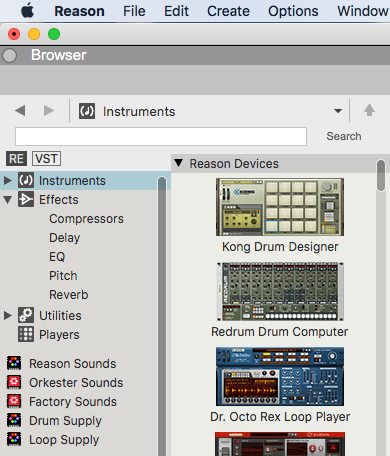Click the Instruments location icon in path bar
390x456 pixels.
[x=87, y=111]
